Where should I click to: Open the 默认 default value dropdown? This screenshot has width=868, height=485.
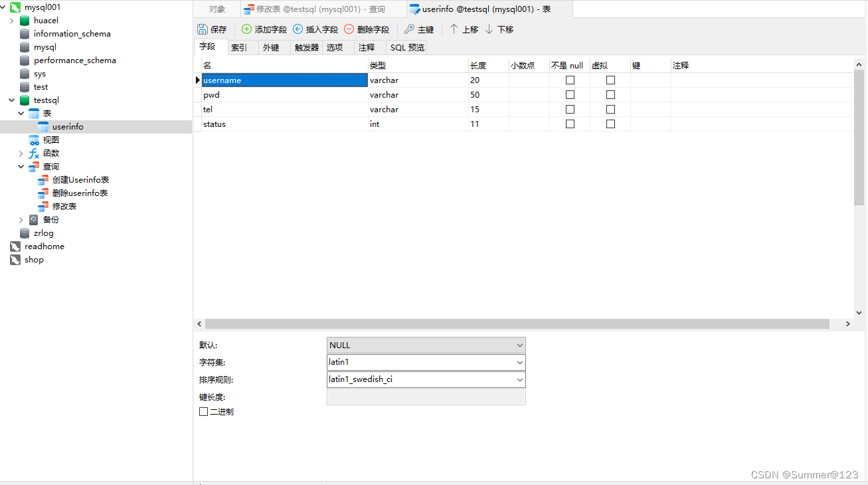(x=519, y=345)
